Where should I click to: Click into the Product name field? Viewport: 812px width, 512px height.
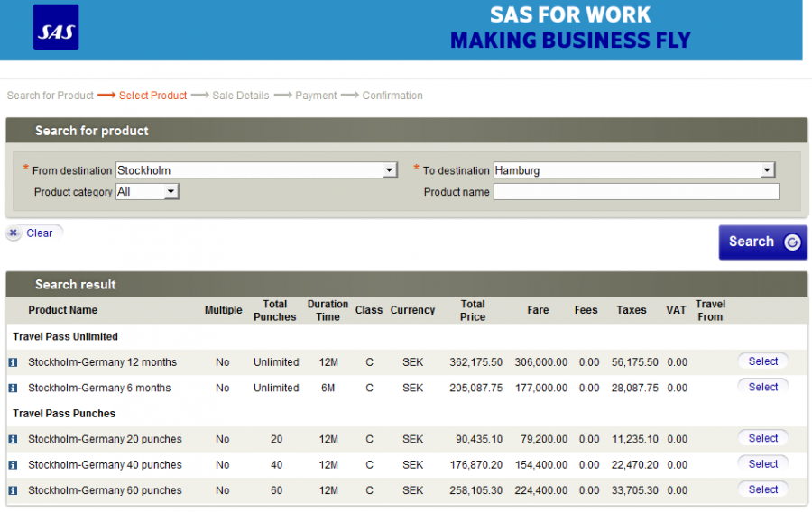click(x=635, y=192)
